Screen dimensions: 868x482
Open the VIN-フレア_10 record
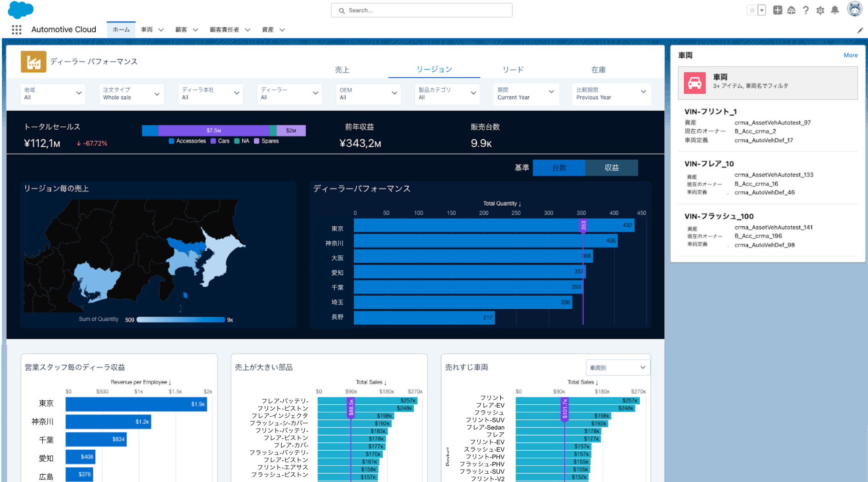tap(709, 164)
